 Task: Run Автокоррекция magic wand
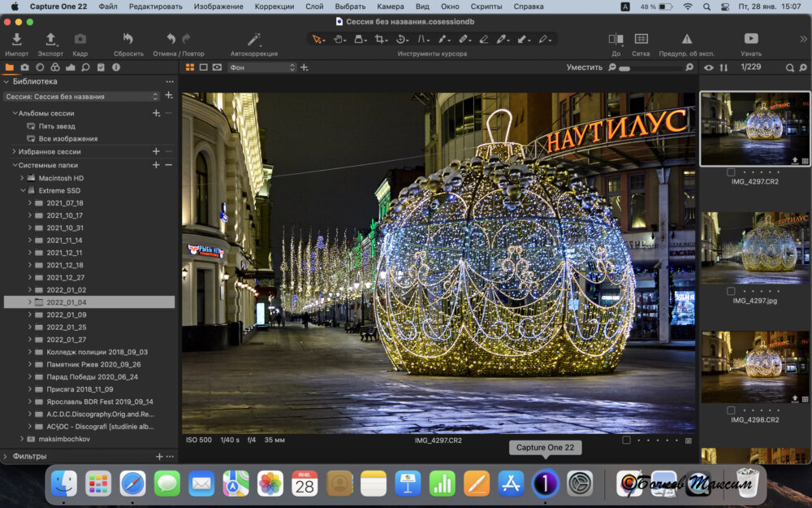coord(253,39)
